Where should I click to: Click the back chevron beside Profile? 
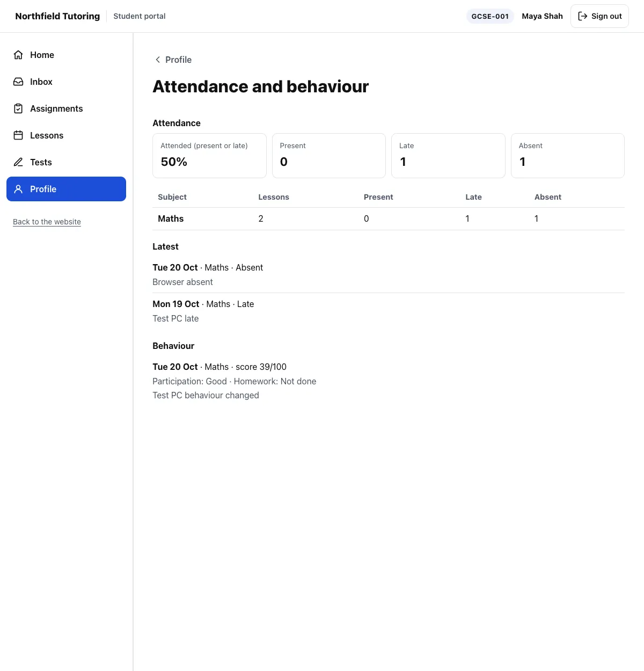pos(157,60)
